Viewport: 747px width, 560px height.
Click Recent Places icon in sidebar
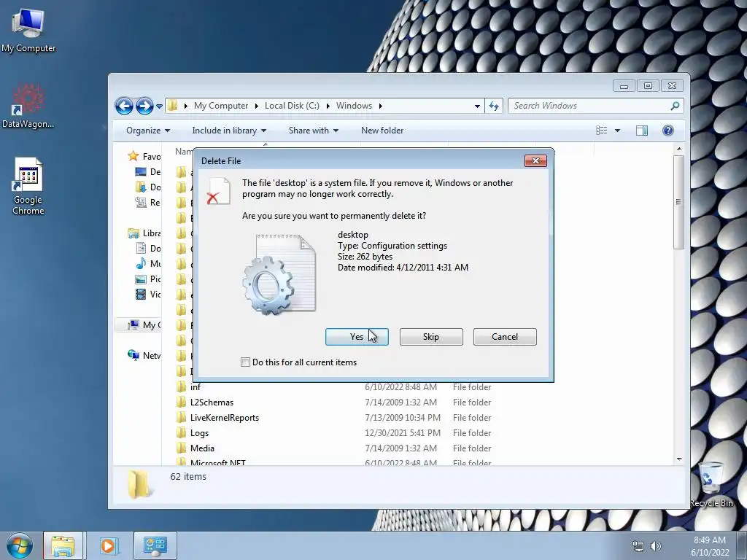[141, 203]
